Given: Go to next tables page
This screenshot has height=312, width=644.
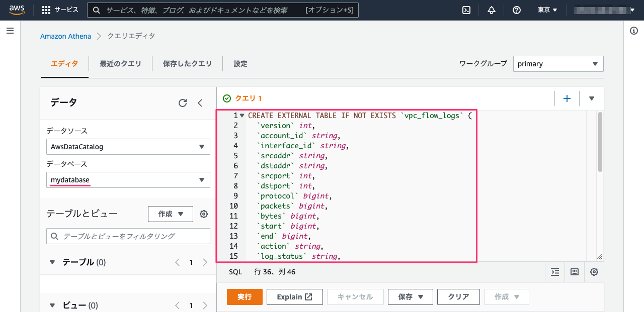Looking at the screenshot, I should coord(205,262).
